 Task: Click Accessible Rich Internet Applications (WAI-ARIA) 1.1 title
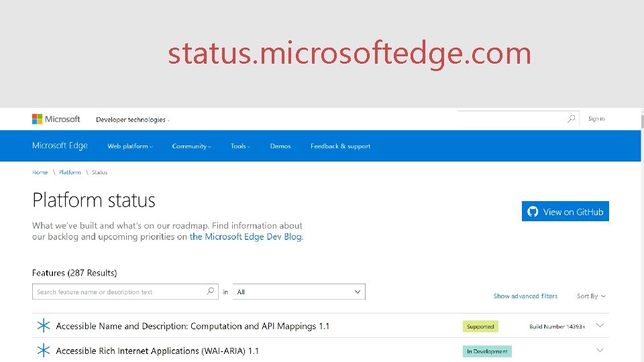point(157,351)
